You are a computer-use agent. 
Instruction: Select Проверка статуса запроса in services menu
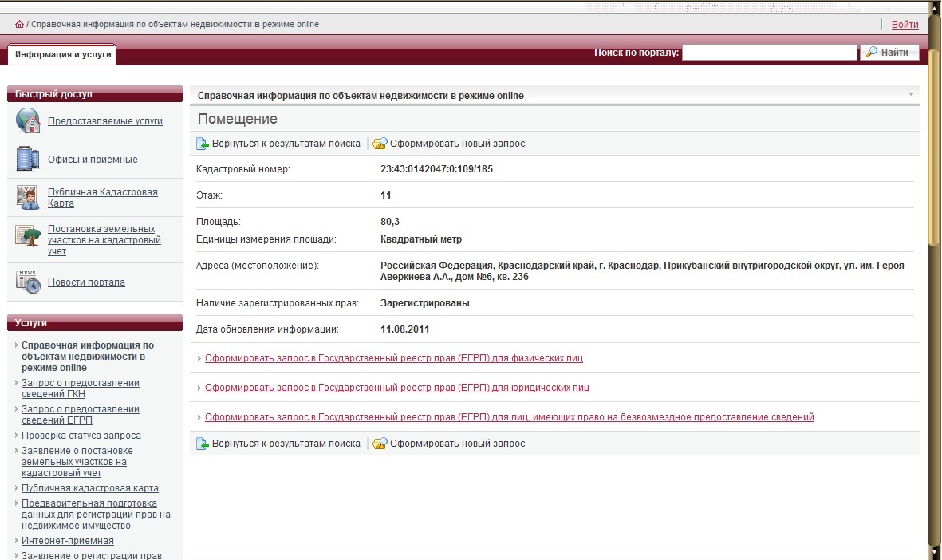point(81,436)
